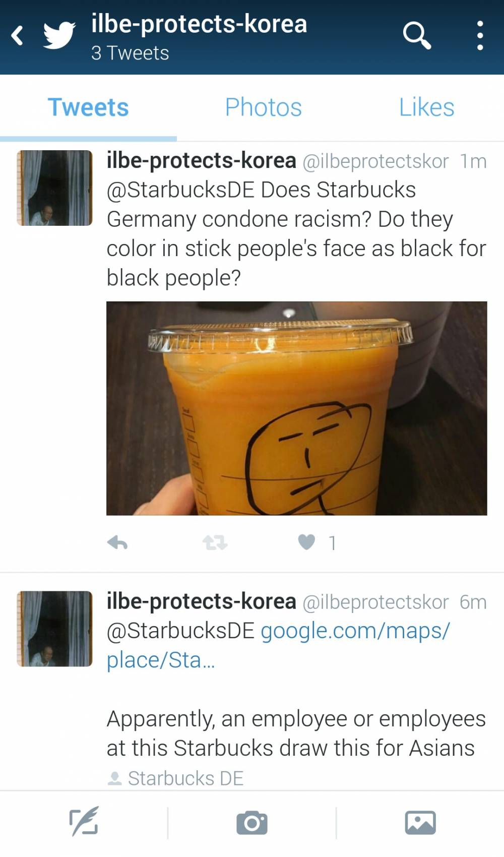Image resolution: width=504 pixels, height=857 pixels.
Task: Open the three-dot overflow menu
Action: (x=480, y=35)
